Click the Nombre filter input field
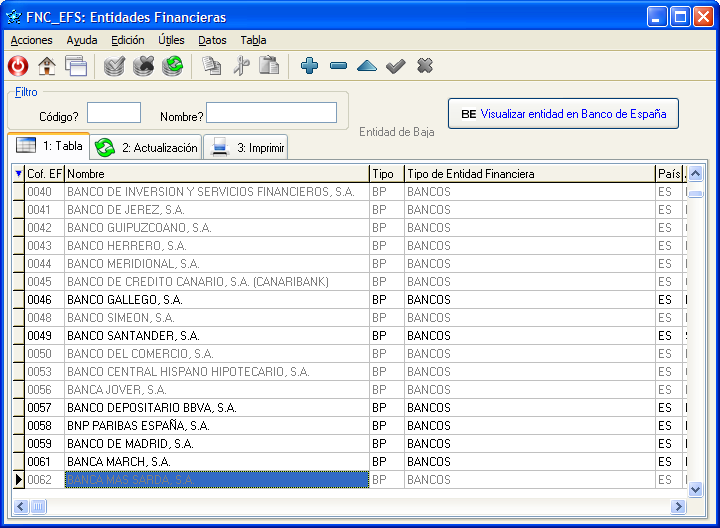 coord(271,112)
